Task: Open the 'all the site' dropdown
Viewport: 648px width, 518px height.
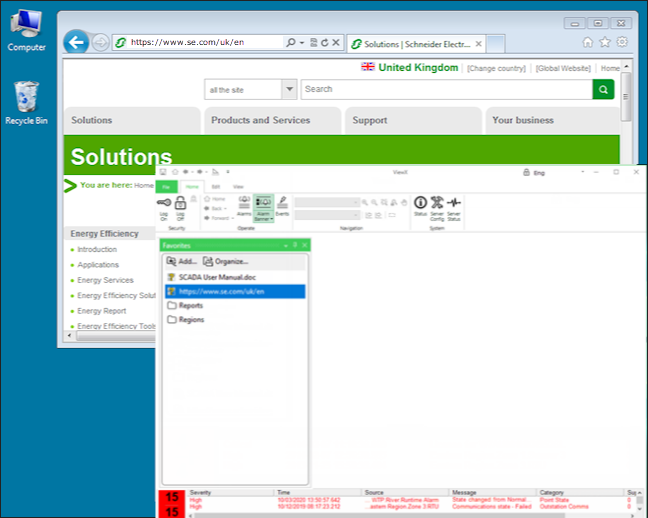Action: point(289,89)
